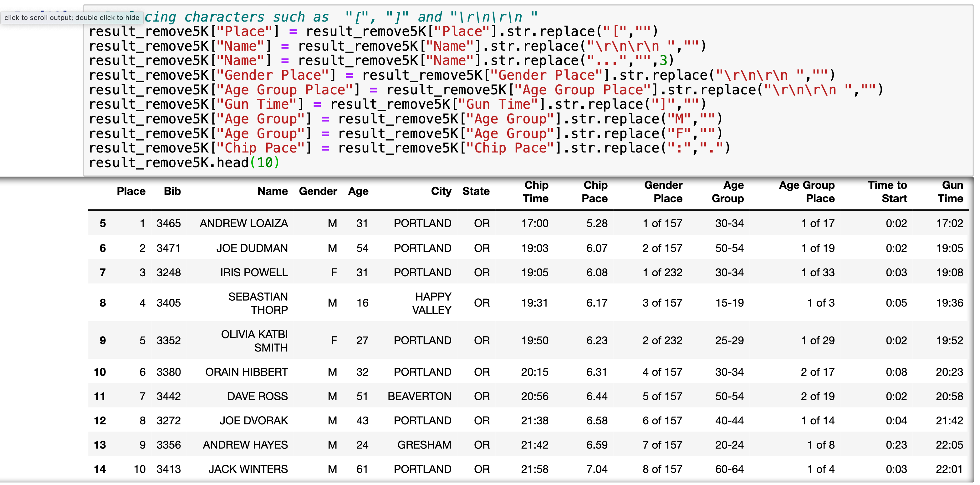Select the Gender Place column header
Screen dimensions: 980x485
click(663, 192)
